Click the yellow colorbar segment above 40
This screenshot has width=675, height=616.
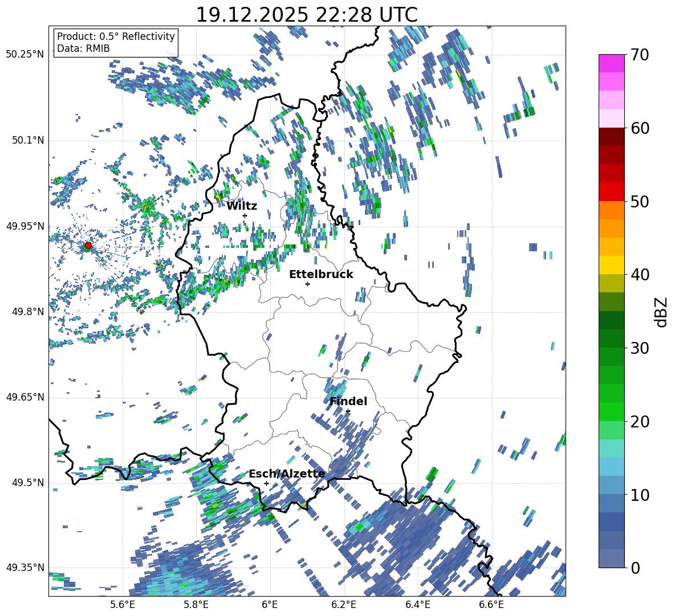(611, 265)
